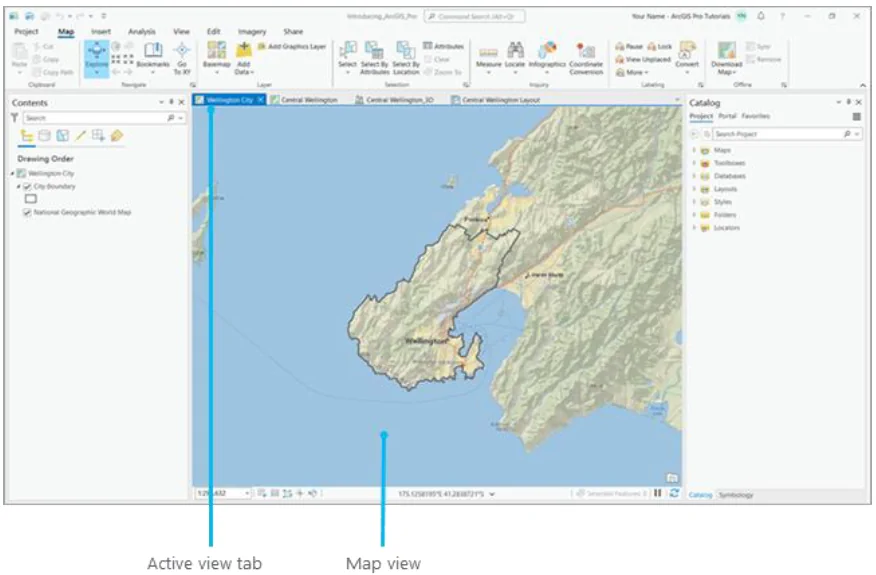Open the map scale dropdown
The height and width of the screenshot is (575, 876).
246,493
